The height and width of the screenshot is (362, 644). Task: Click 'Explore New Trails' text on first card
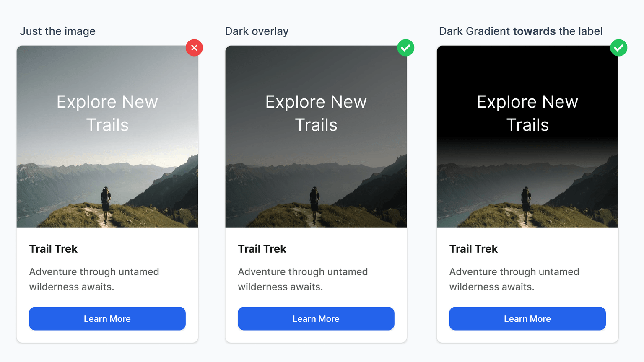107,113
